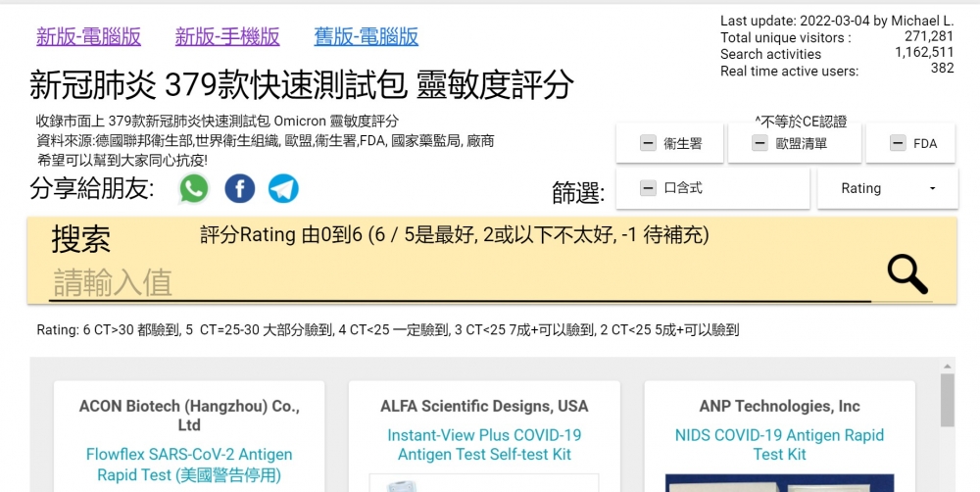Toggle the 衛生署 filter checkbox
Viewport: 980px width, 492px height.
[648, 143]
